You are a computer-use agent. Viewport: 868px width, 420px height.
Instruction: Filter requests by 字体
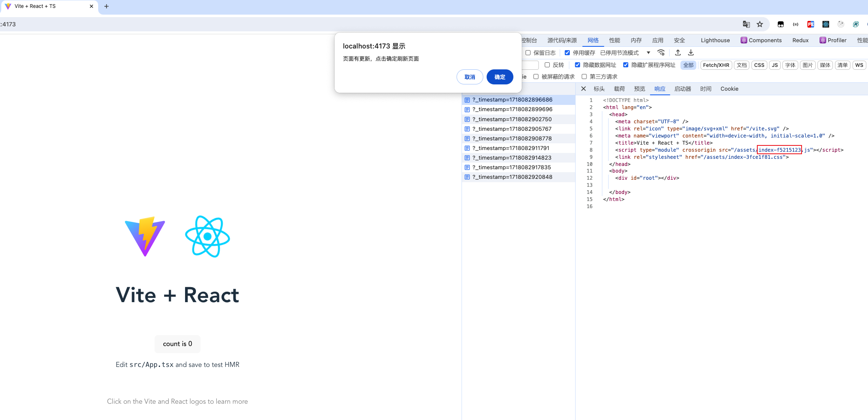coord(790,65)
